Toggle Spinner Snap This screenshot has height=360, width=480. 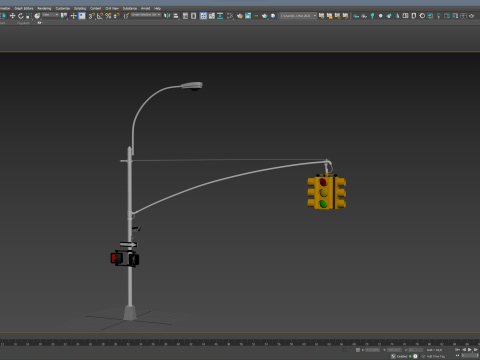tap(117, 16)
